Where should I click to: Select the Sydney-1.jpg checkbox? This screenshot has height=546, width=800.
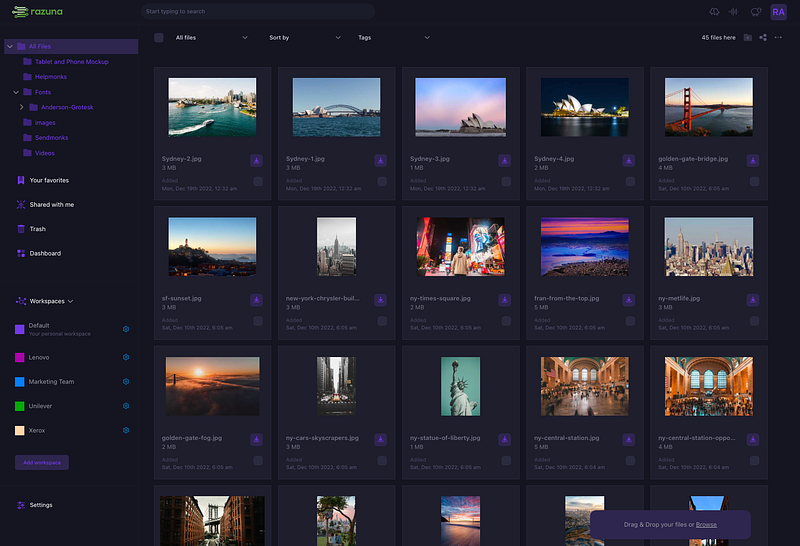[x=382, y=182]
